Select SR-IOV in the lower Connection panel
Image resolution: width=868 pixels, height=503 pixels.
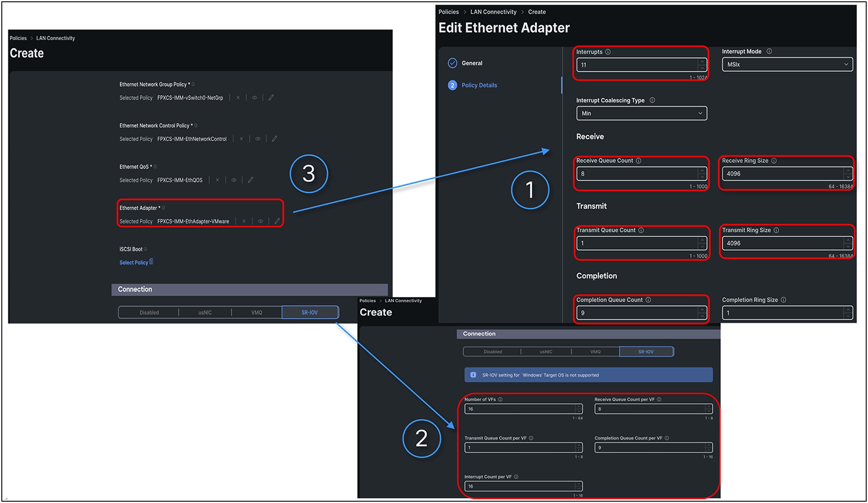tap(646, 351)
